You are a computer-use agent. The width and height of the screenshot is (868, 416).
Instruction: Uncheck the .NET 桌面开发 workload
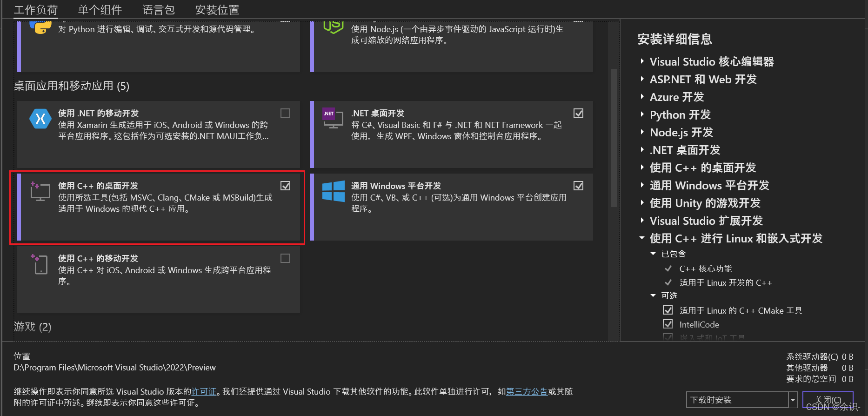click(578, 113)
